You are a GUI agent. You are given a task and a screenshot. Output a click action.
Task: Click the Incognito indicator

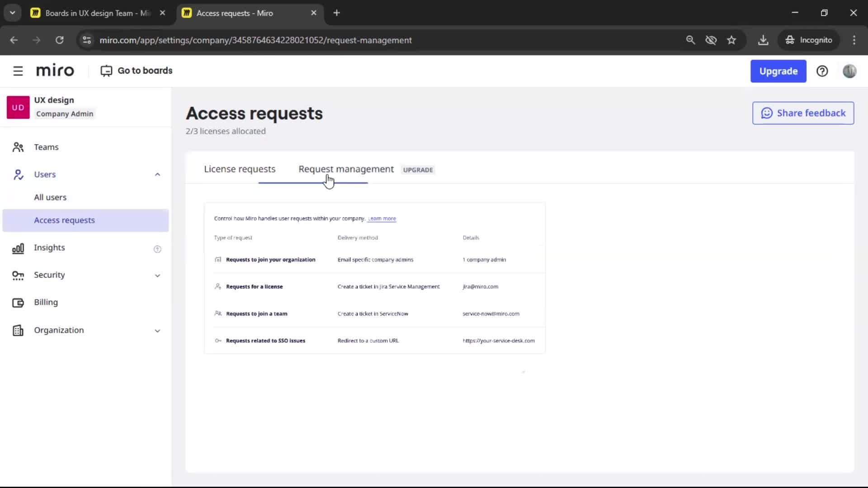(x=808, y=40)
